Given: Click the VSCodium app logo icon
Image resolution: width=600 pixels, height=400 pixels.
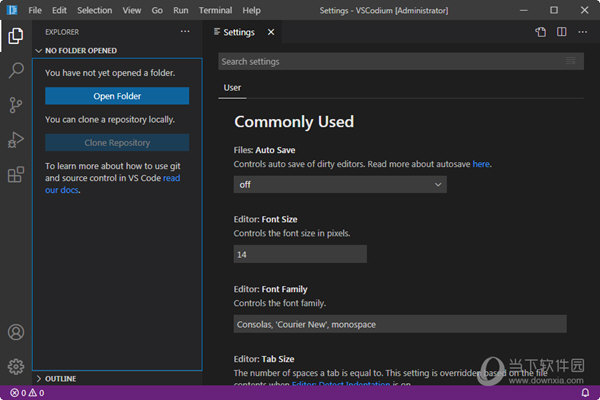Looking at the screenshot, I should point(12,10).
